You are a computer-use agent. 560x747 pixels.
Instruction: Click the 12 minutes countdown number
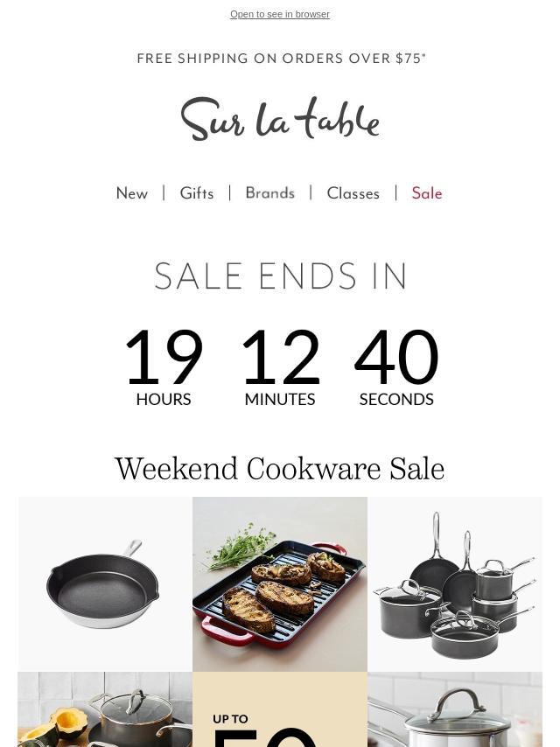[280, 356]
